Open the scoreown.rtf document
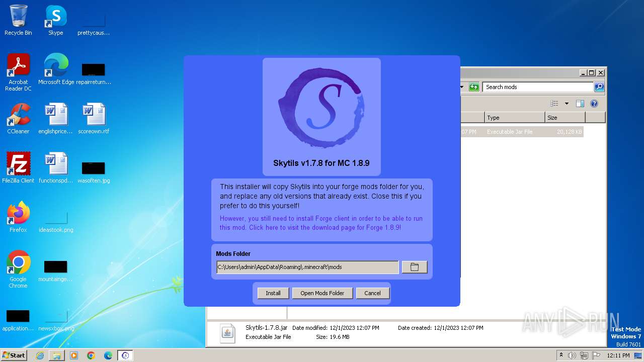This screenshot has height=362, width=644. pyautogui.click(x=94, y=119)
